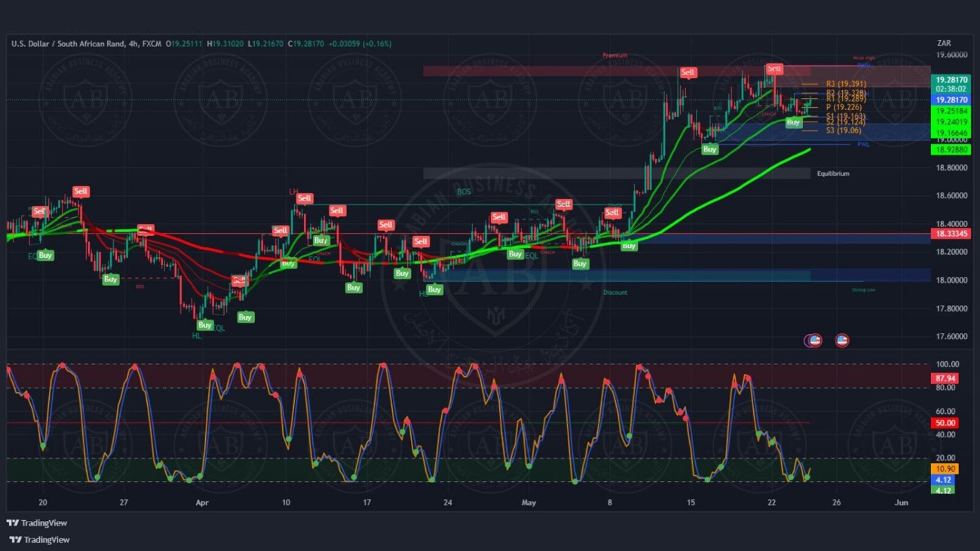This screenshot has width=980, height=551.
Task: Click the 27 date on time axis
Action: [x=123, y=503]
